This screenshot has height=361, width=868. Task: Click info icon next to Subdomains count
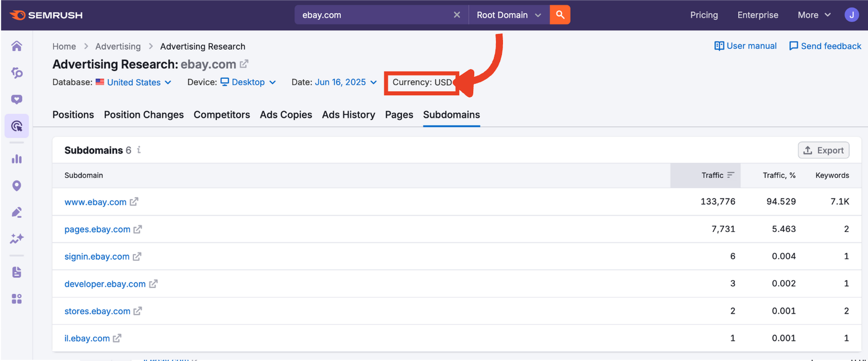click(139, 150)
